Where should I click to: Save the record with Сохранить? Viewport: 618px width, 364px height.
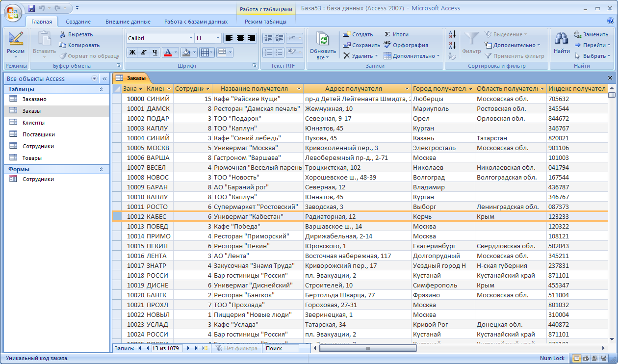[x=361, y=45]
